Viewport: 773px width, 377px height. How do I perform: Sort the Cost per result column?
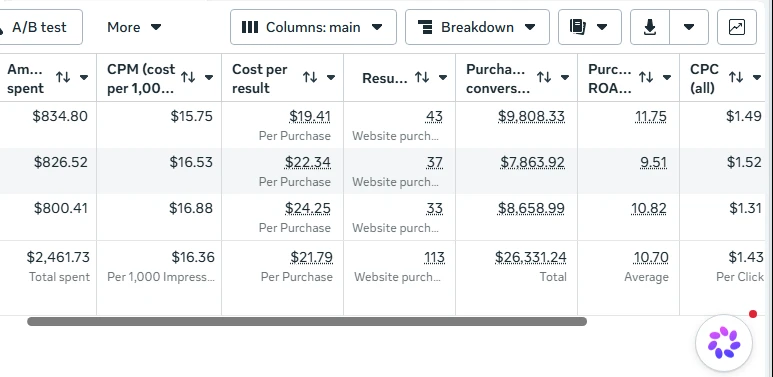[310, 77]
